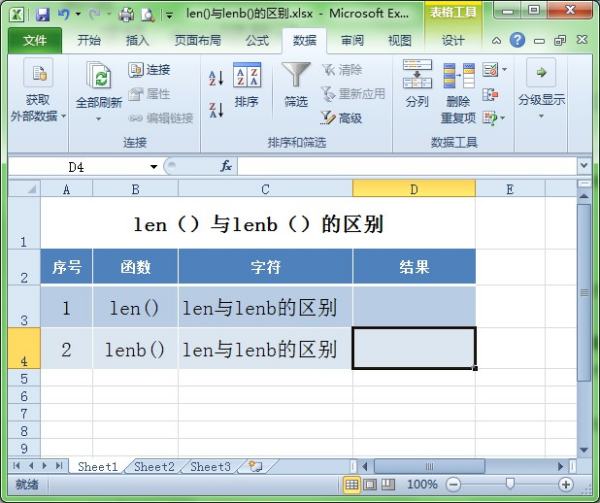
Task: Switch to Page Layout view icon
Action: click(370, 484)
